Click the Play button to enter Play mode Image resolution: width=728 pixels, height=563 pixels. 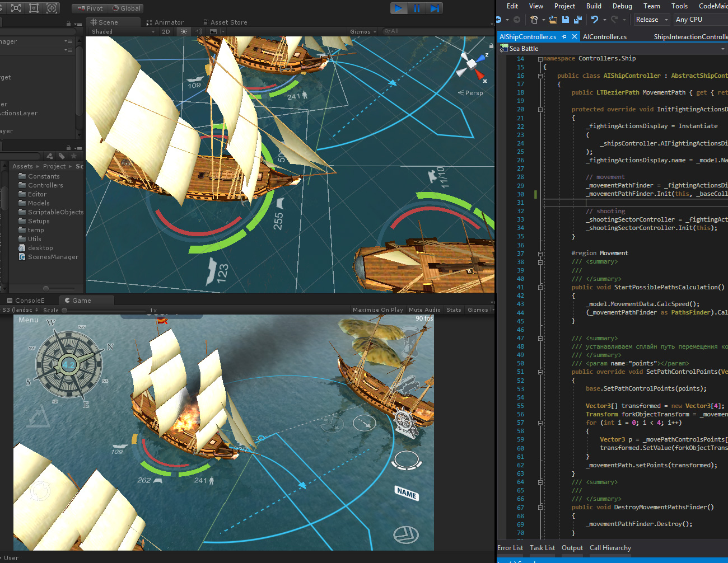[399, 8]
